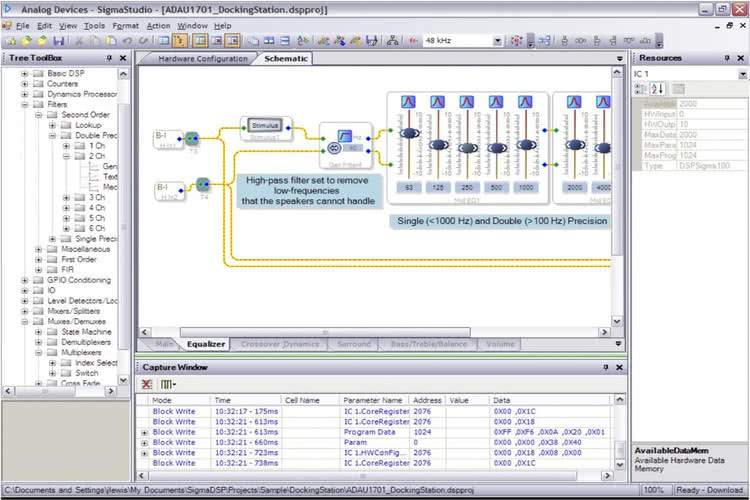
Task: Expand the Basic DSP tree node
Action: tap(24, 74)
